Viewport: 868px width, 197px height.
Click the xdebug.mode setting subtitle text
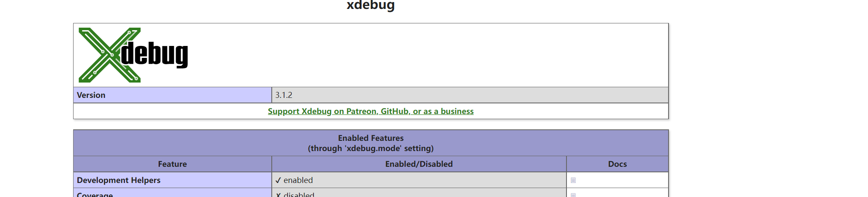370,148
